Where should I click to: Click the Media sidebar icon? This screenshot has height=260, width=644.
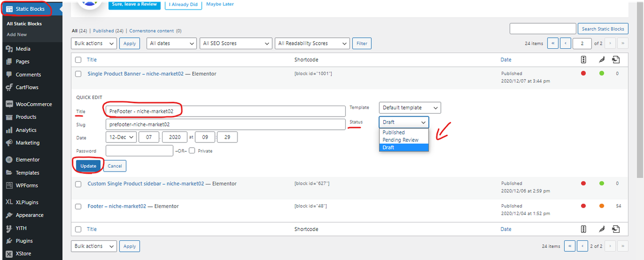click(x=9, y=49)
